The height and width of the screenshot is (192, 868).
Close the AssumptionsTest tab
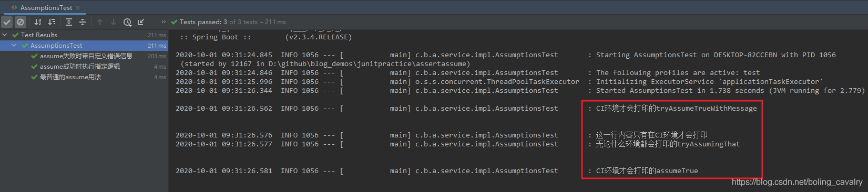(x=78, y=8)
